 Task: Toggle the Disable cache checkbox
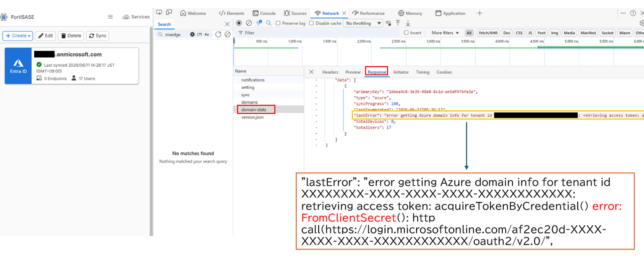point(312,23)
